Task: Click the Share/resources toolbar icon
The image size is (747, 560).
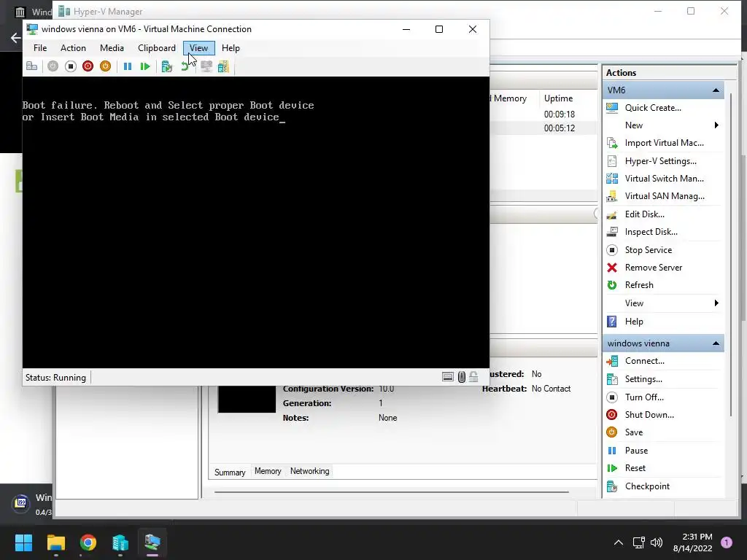Action: [x=223, y=66]
